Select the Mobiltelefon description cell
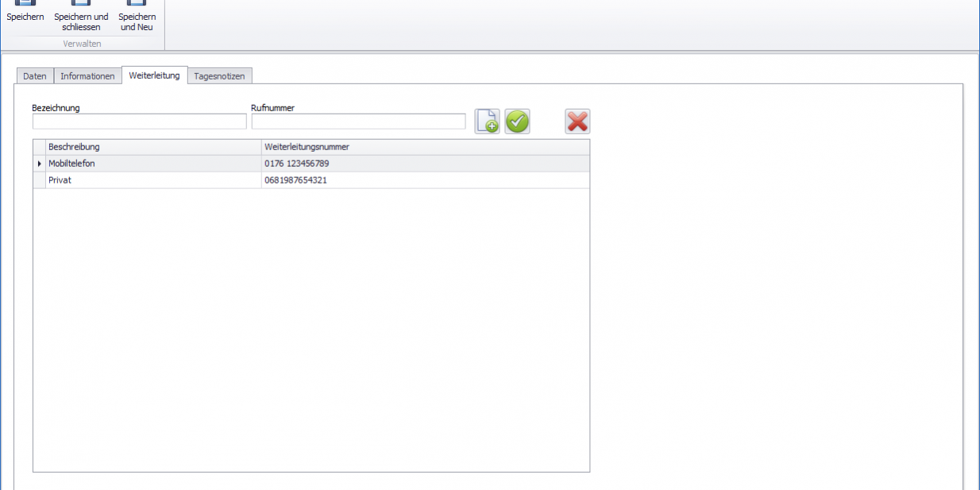980x490 pixels. [154, 164]
